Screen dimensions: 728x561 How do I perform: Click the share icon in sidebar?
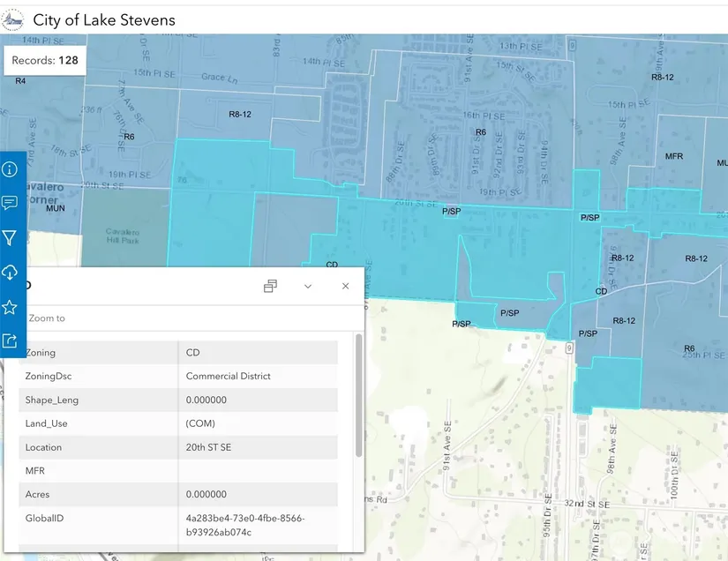click(x=10, y=340)
